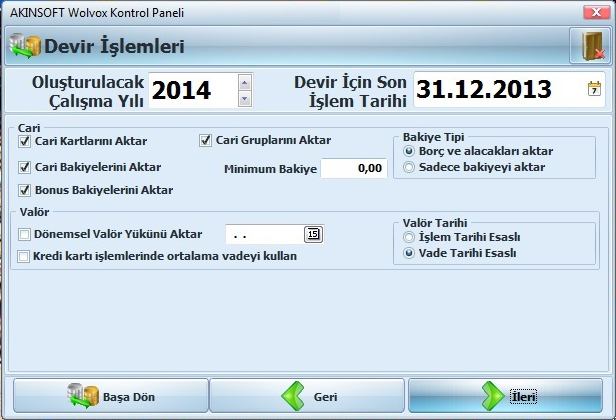Toggle Cari Bakiyelerini Aktar checkbox
Viewport: 616px width, 420px height.
click(x=24, y=167)
